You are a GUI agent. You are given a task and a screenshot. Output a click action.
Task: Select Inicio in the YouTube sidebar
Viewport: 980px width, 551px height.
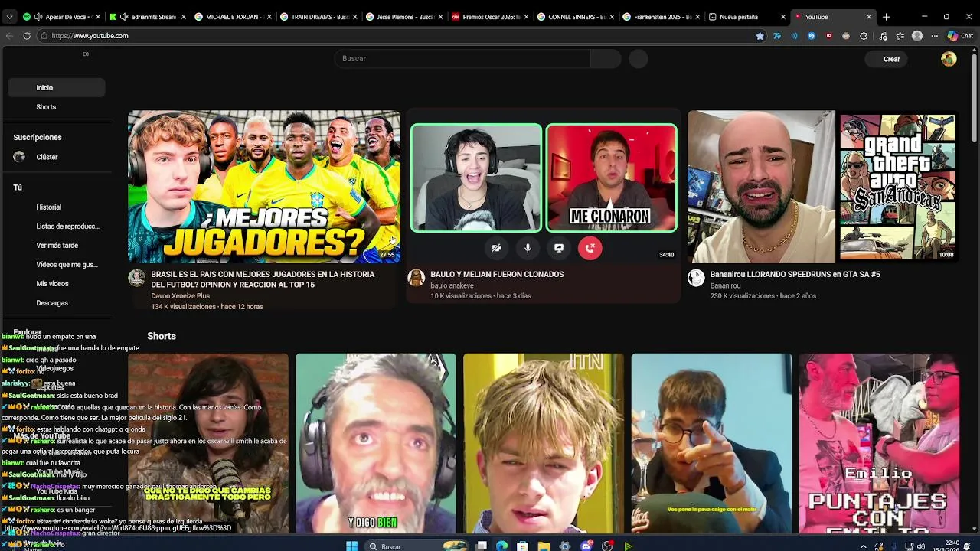(57, 87)
